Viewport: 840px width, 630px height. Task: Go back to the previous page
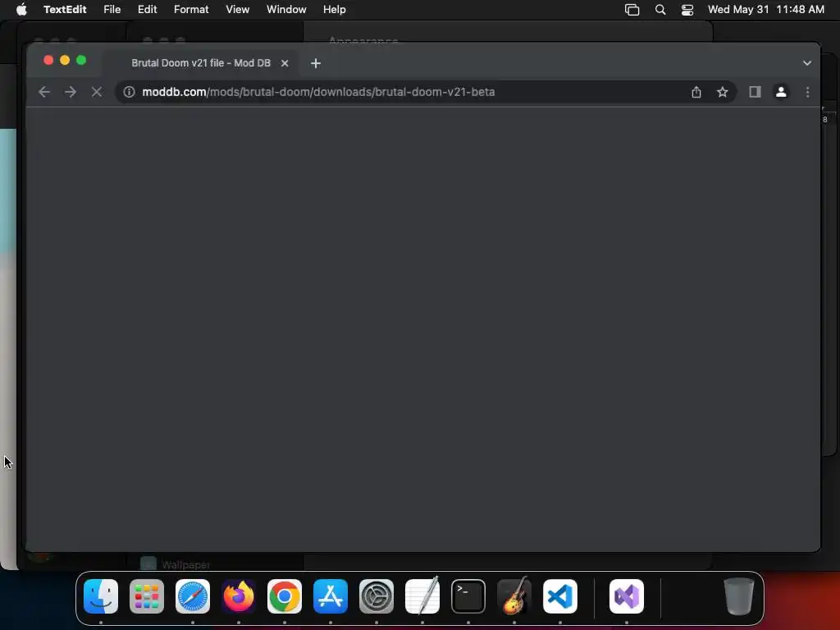[44, 92]
